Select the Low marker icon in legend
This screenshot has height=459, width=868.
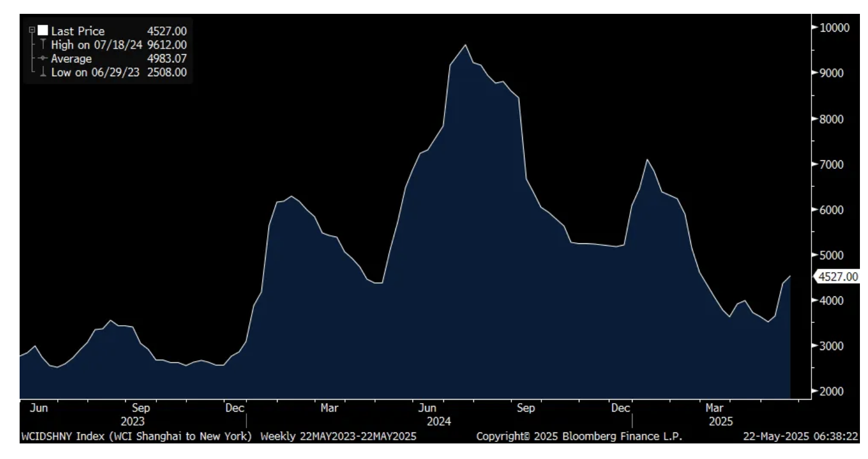tap(42, 73)
